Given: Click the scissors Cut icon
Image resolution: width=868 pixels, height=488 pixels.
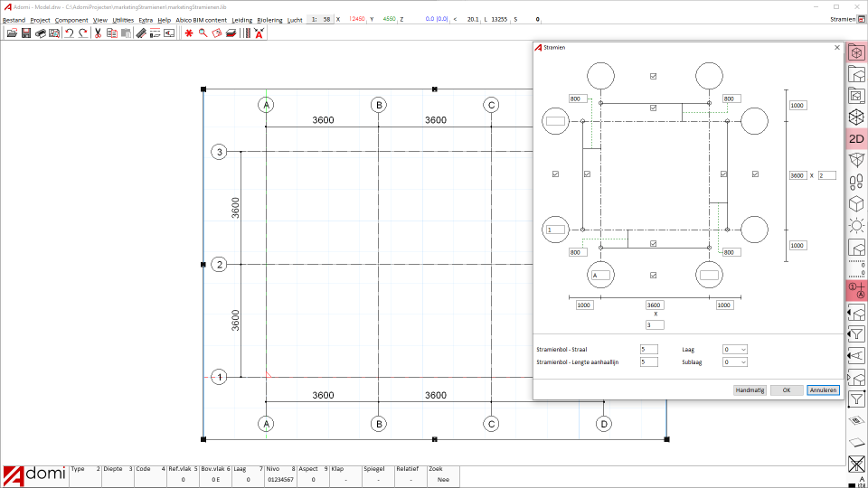Looking at the screenshot, I should (x=98, y=33).
